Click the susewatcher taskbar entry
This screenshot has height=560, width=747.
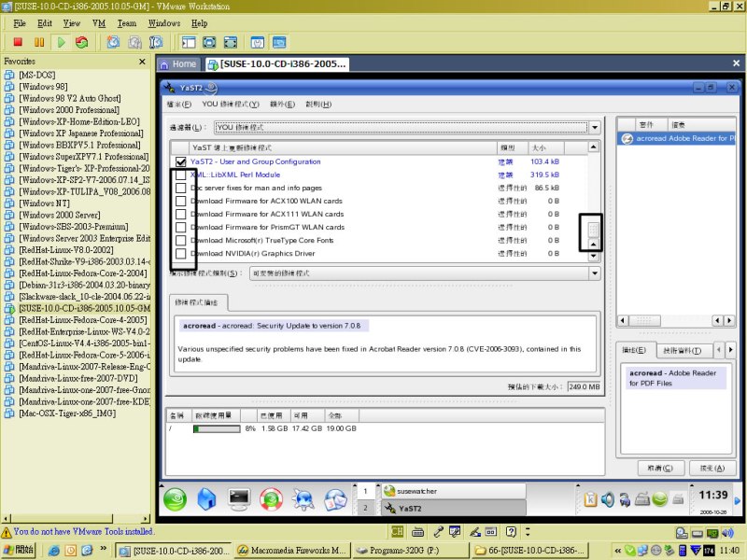[x=454, y=491]
